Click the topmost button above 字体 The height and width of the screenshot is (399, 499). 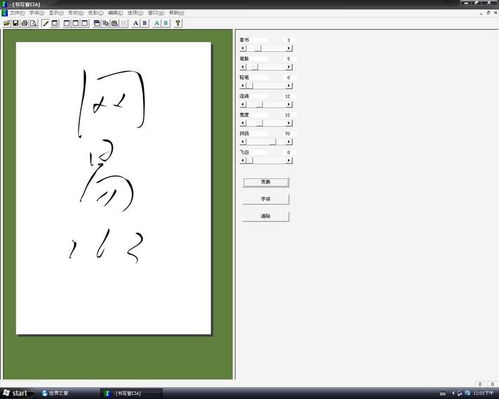[266, 182]
